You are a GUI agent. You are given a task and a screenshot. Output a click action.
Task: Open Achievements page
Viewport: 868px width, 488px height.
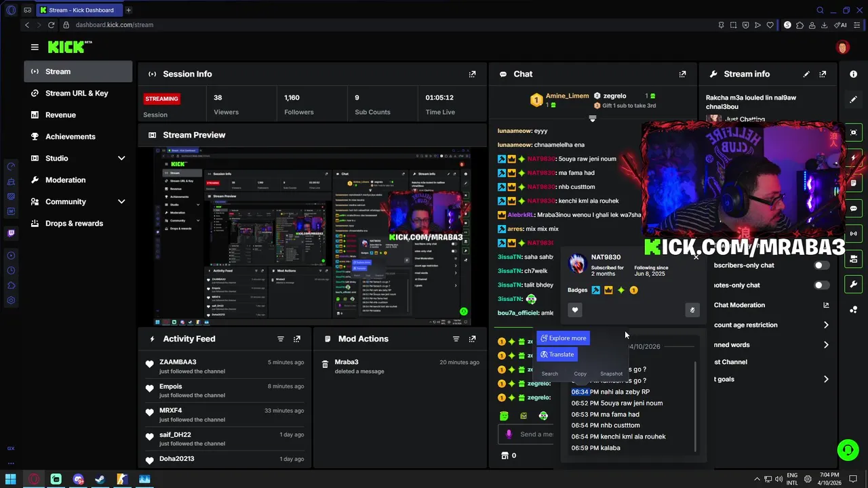[x=78, y=137]
